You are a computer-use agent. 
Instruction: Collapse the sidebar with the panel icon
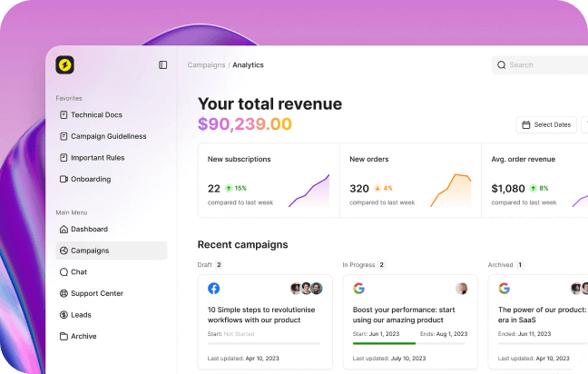coord(163,64)
